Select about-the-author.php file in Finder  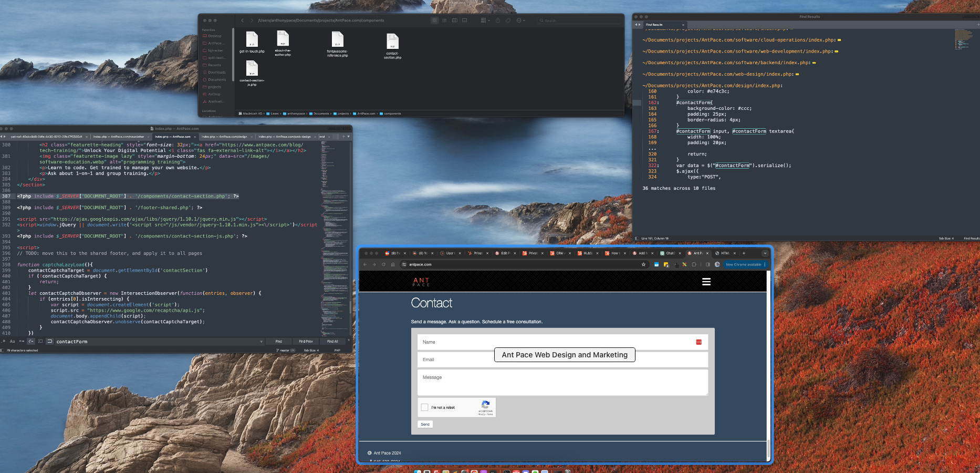(x=283, y=43)
